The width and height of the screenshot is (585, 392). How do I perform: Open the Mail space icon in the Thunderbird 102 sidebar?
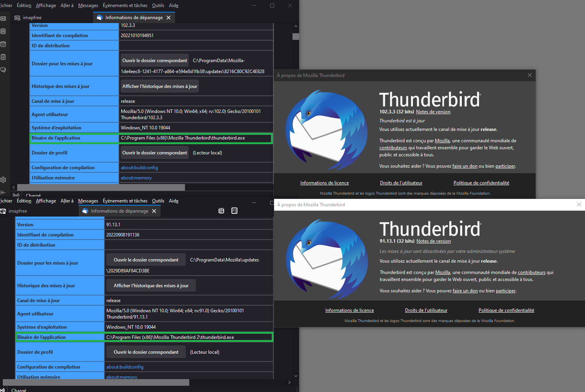tap(3, 18)
